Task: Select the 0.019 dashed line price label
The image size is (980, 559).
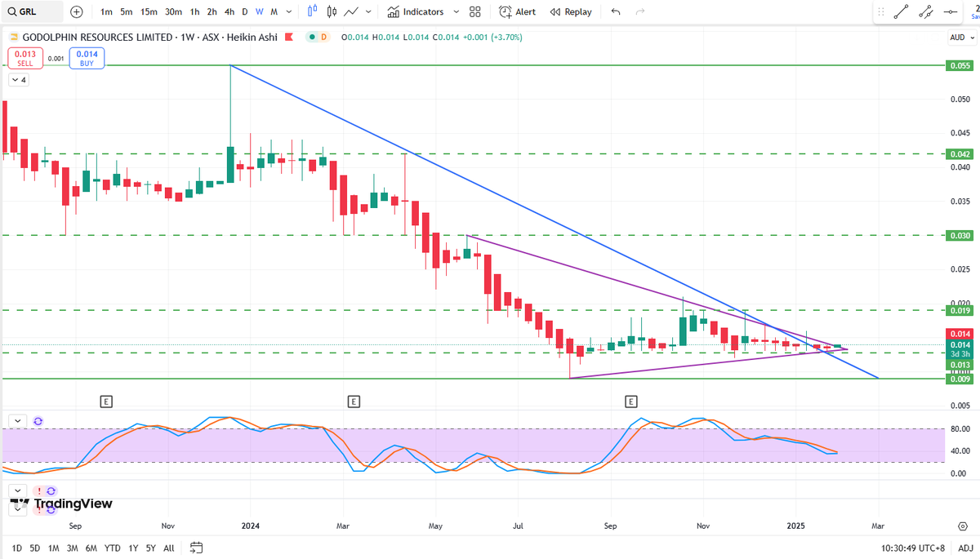Action: click(959, 310)
